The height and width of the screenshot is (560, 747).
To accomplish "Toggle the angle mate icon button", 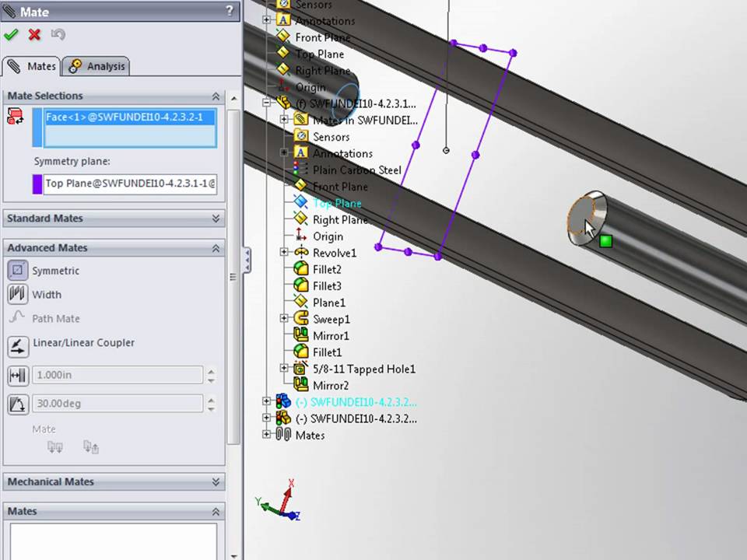I will pyautogui.click(x=18, y=404).
